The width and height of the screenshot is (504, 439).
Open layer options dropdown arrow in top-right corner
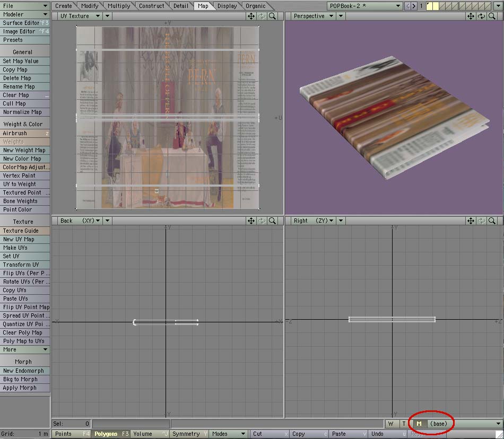[498, 6]
